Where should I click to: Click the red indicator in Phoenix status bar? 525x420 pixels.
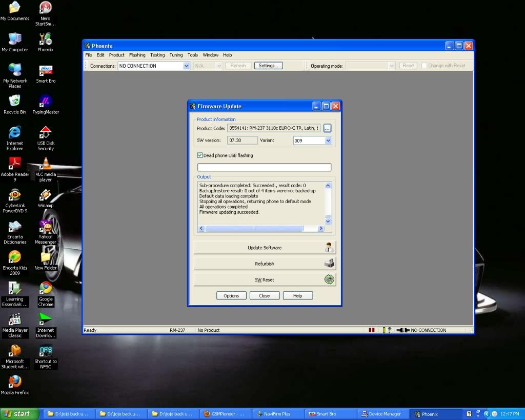tap(371, 330)
